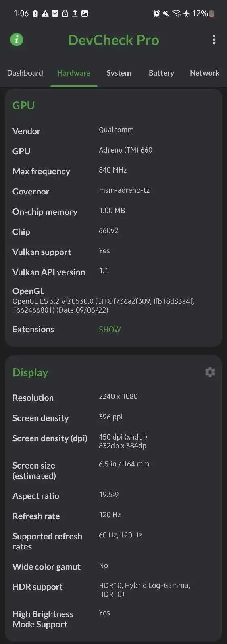Open the three-dot overflow menu
Screen dimensions: 227x644
point(214,39)
